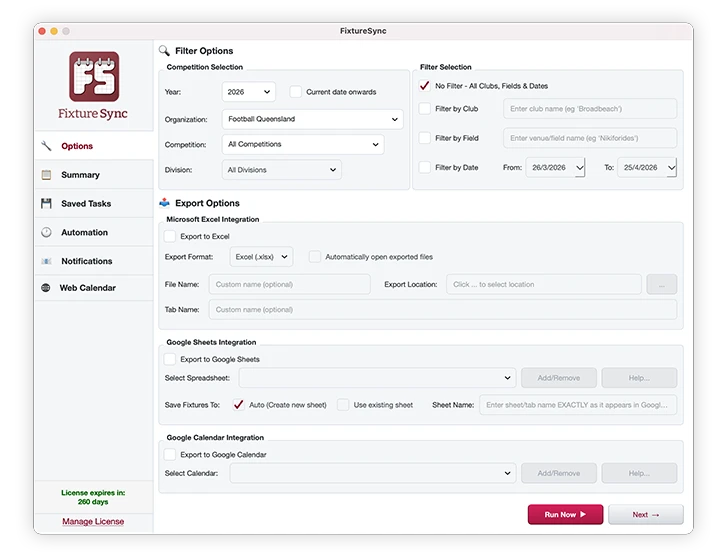Click the wrench icon beside Options

46,146
